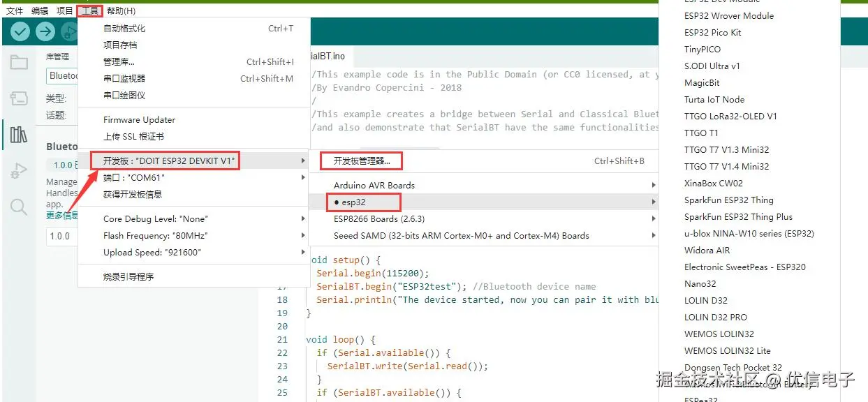Select TTGO T7 V1.4 Mini32 board
Image resolution: width=868 pixels, height=402 pixels.
coord(749,167)
